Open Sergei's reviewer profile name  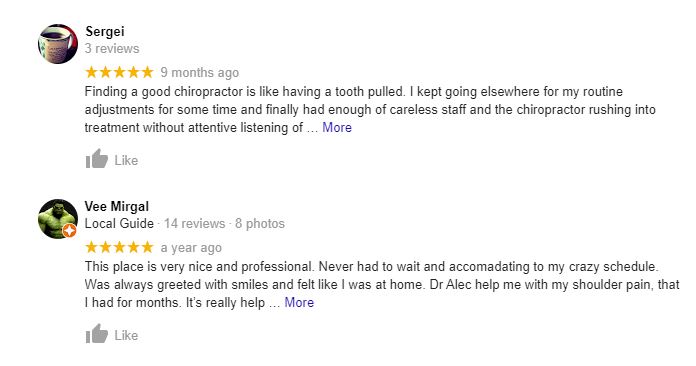pos(105,31)
